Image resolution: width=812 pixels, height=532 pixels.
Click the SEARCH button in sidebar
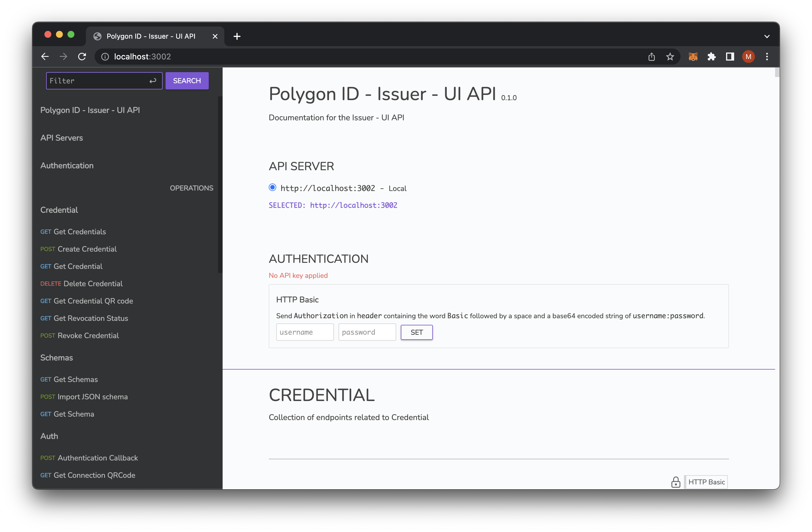tap(187, 80)
